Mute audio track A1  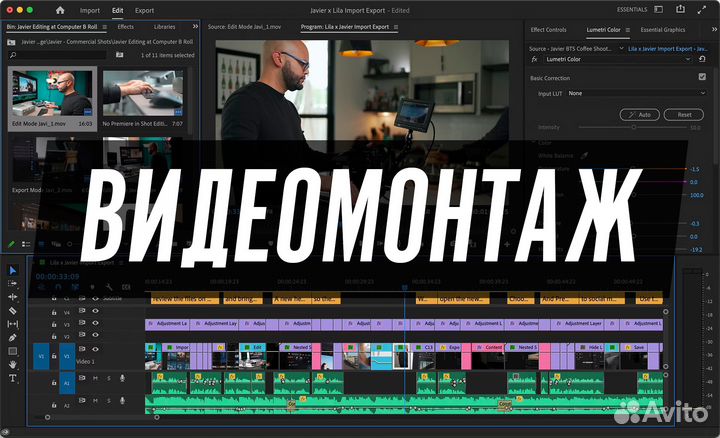pos(96,378)
